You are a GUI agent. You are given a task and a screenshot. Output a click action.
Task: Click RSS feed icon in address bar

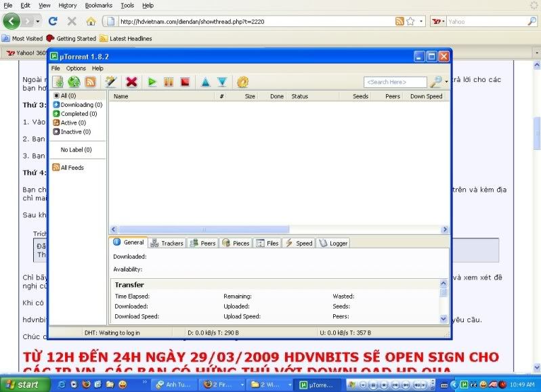(399, 22)
